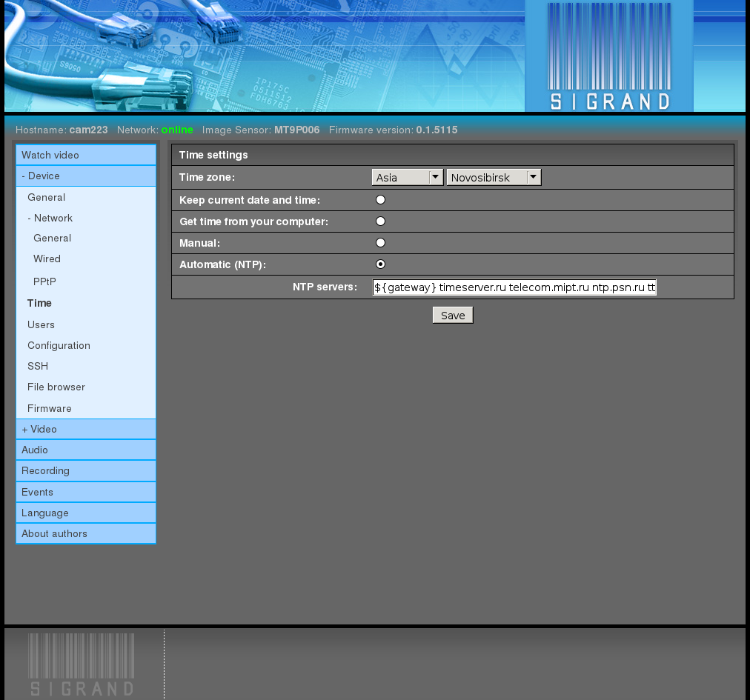Screen dimensions: 750x700
Task: Expand the Video menu section
Action: click(86, 430)
